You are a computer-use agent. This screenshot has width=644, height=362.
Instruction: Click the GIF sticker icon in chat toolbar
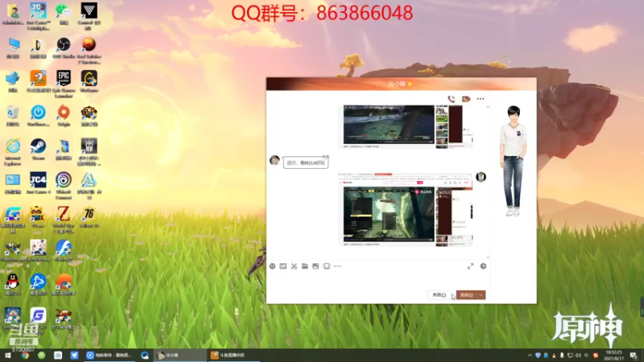[x=283, y=266]
